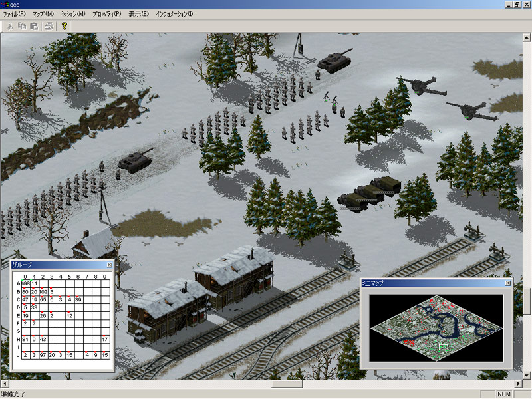Image resolution: width=532 pixels, height=399 pixels.
Task: Click the Print toolbar icon
Action: [x=49, y=26]
